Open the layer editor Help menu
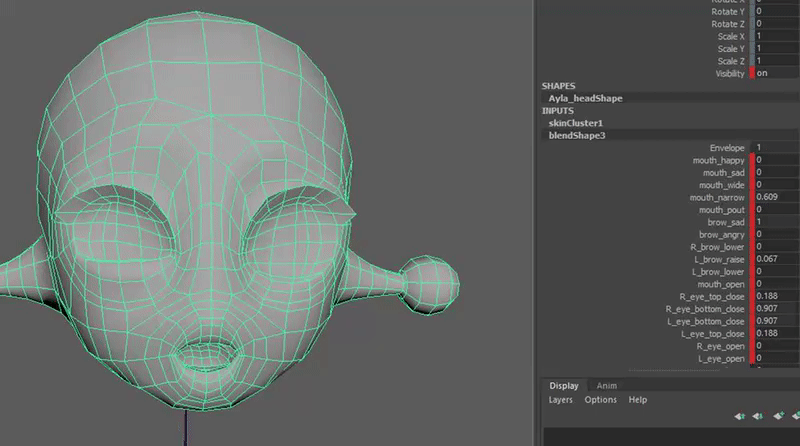 [x=637, y=400]
